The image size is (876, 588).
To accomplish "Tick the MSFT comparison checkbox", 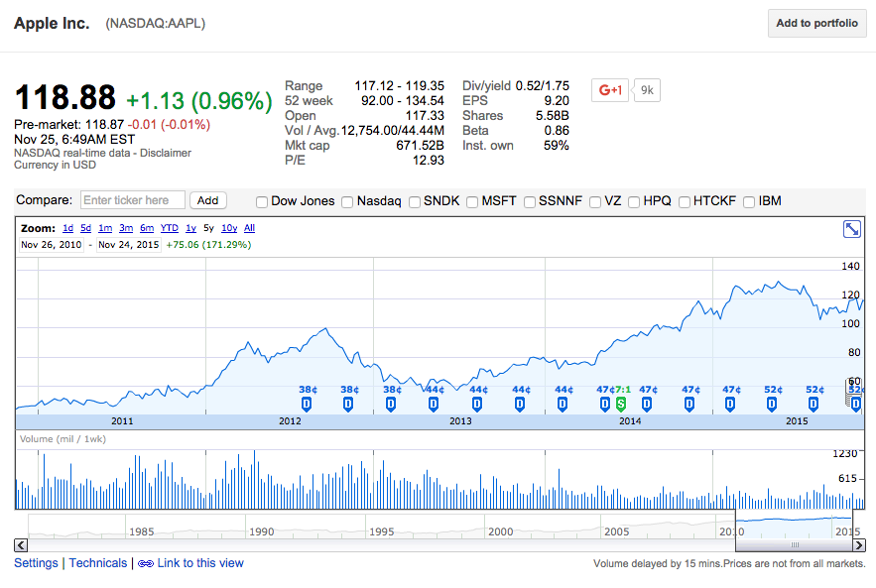I will tap(472, 201).
